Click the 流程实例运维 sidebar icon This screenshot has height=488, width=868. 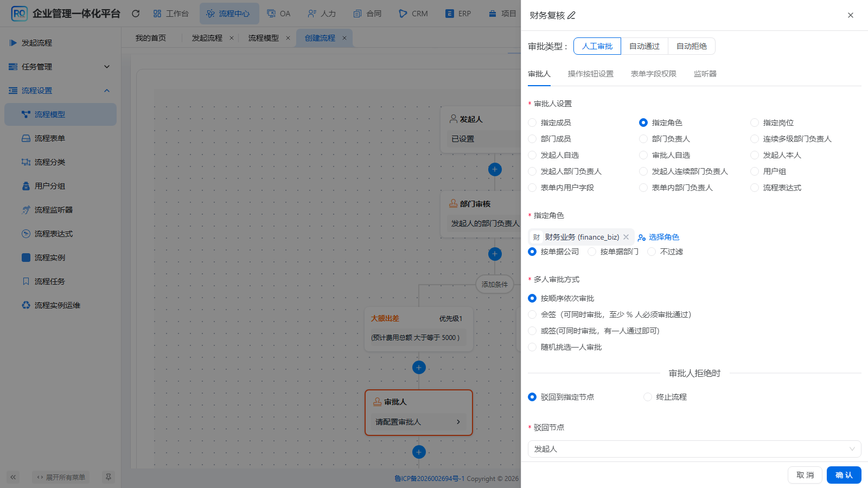click(26, 305)
